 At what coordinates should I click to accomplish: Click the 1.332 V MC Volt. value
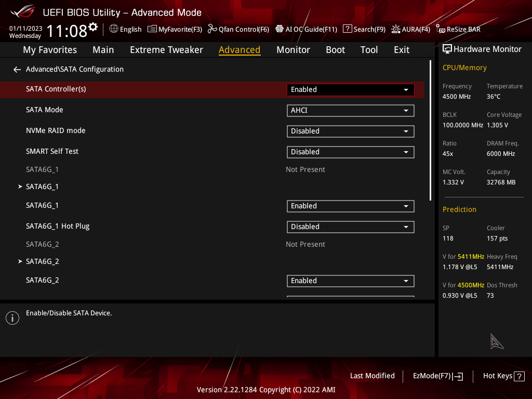pyautogui.click(x=453, y=182)
